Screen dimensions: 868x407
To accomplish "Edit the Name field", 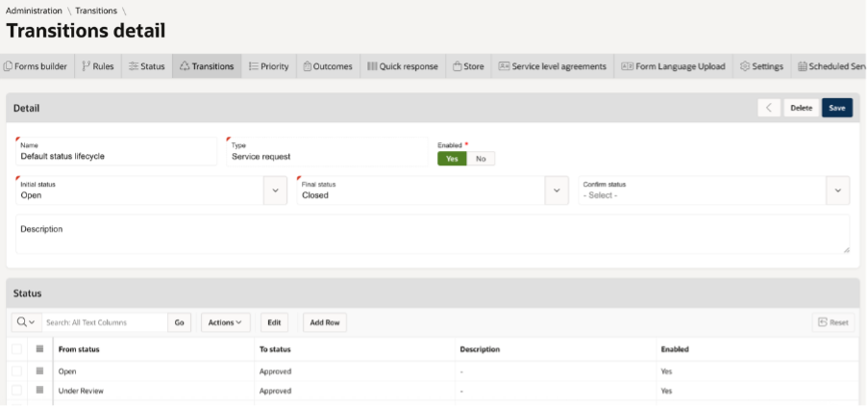I will click(x=116, y=152).
